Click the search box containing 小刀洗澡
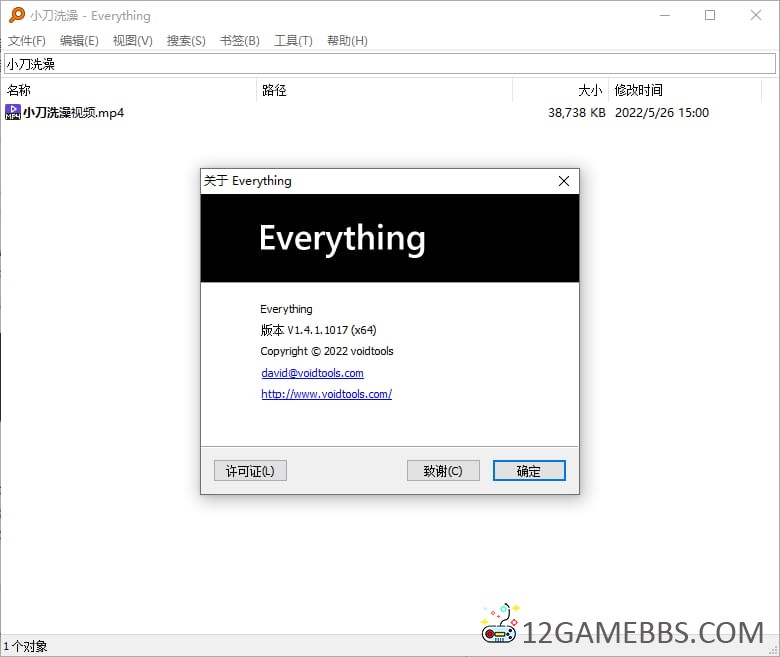The width and height of the screenshot is (780, 657). coord(389,64)
